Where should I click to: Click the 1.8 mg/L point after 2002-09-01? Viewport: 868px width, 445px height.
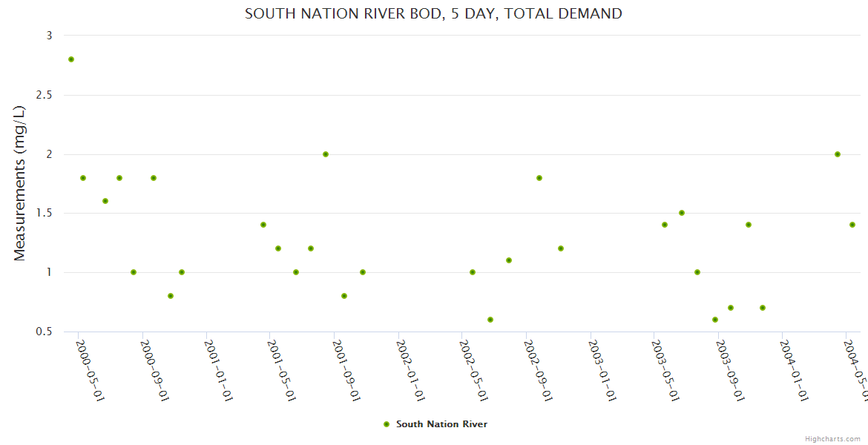(x=539, y=178)
